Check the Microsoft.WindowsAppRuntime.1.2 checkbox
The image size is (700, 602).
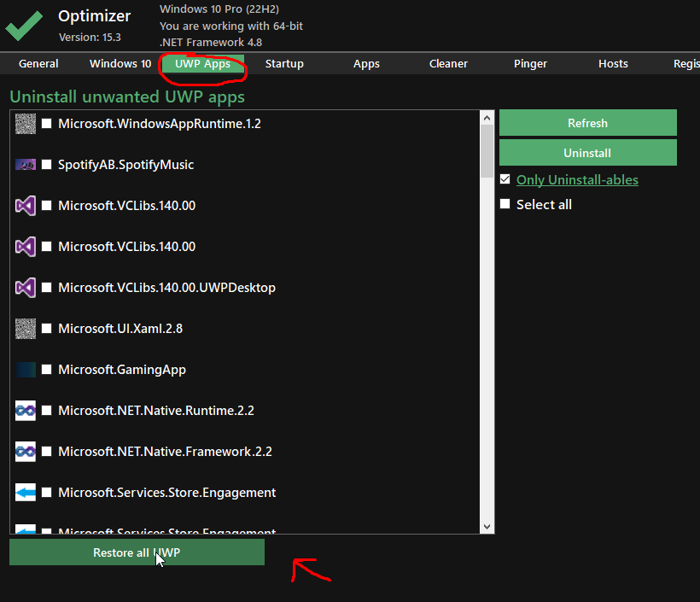coord(46,124)
